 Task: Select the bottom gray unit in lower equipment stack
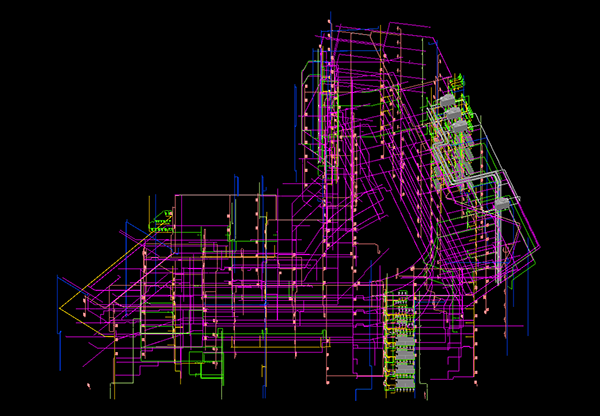click(404, 383)
